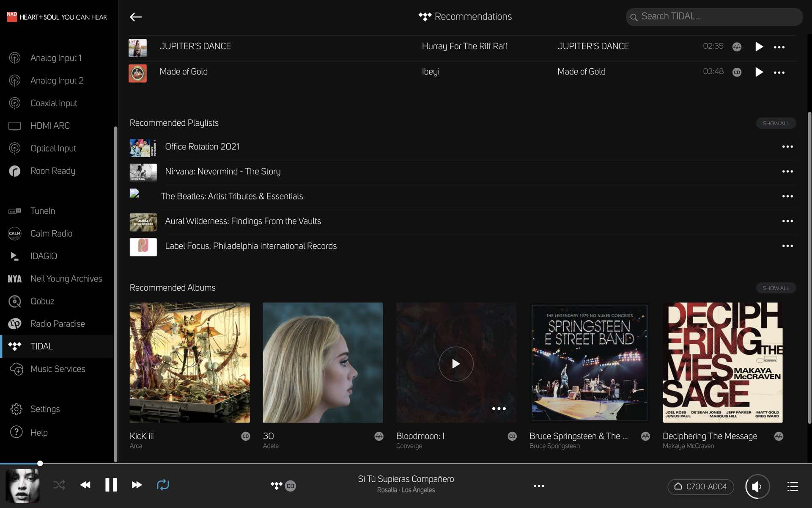The width and height of the screenshot is (812, 508).
Task: Select C700-A0C4 player
Action: point(701,486)
